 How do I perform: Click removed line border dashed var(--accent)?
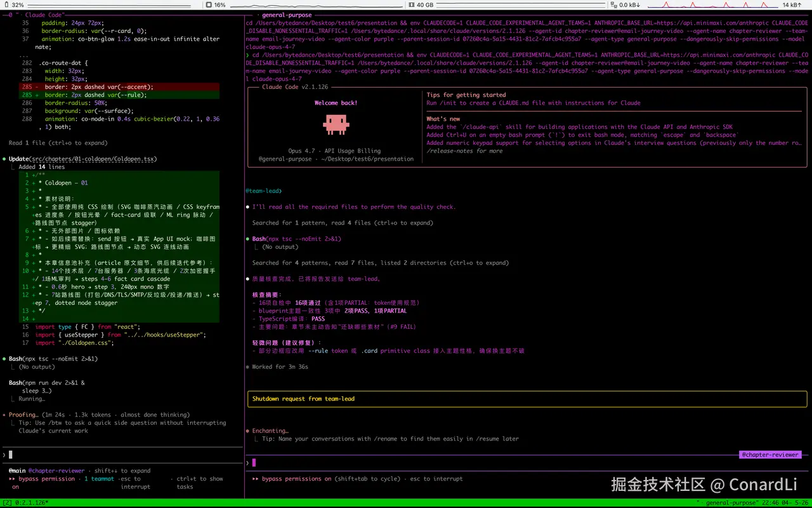pos(120,87)
